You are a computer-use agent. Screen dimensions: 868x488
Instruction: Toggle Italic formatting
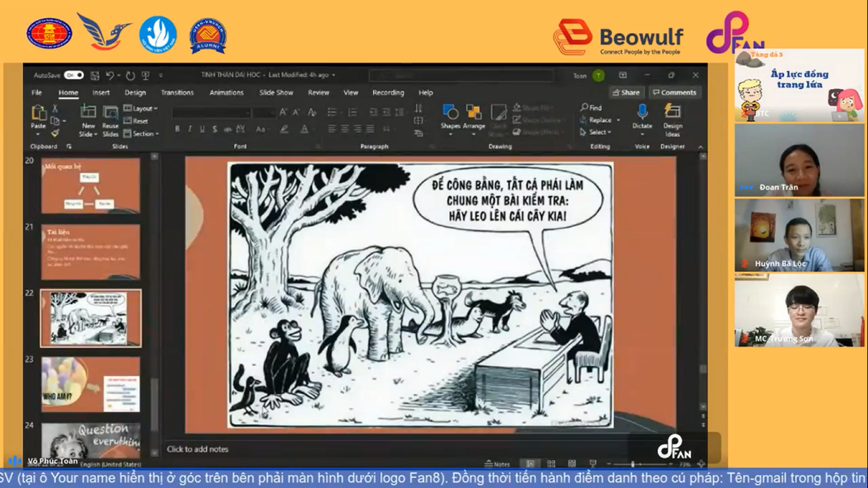click(190, 129)
